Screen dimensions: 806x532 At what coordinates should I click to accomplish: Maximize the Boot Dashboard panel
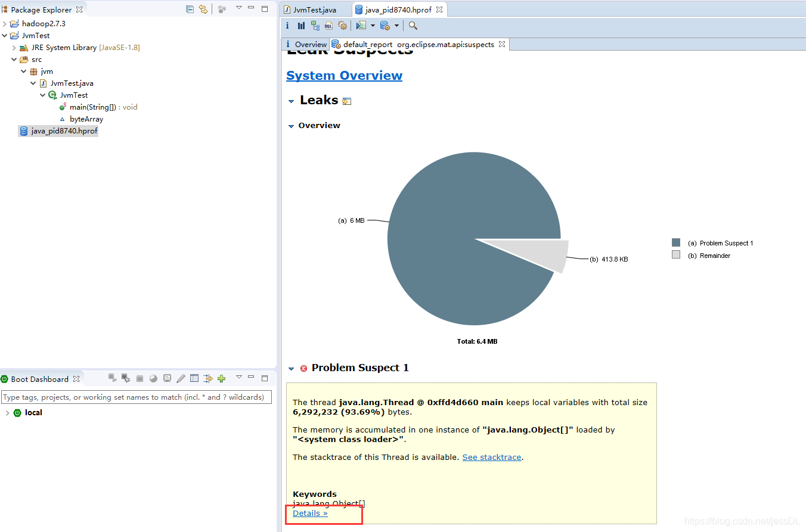[265, 378]
